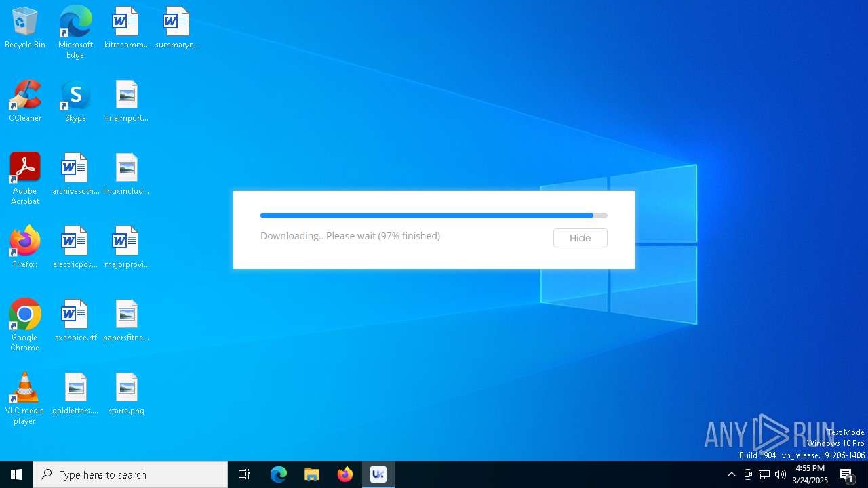Open the Action Center notifications icon
Image resolution: width=868 pixels, height=488 pixels.
848,474
